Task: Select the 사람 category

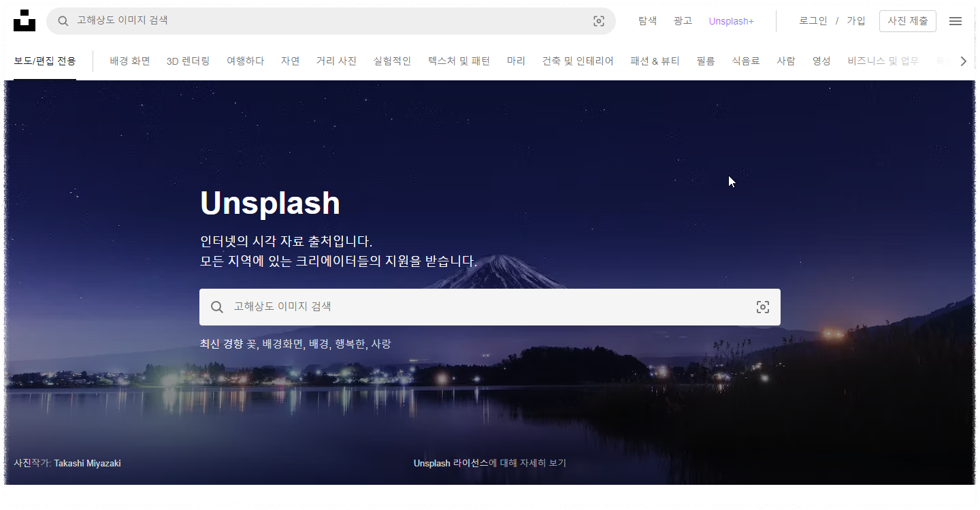Action: 786,61
